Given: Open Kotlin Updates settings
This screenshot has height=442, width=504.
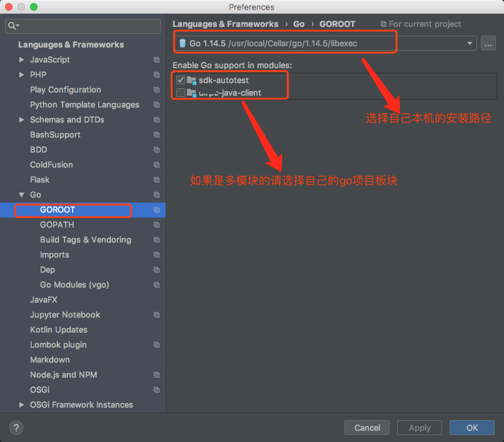Looking at the screenshot, I should pos(59,330).
